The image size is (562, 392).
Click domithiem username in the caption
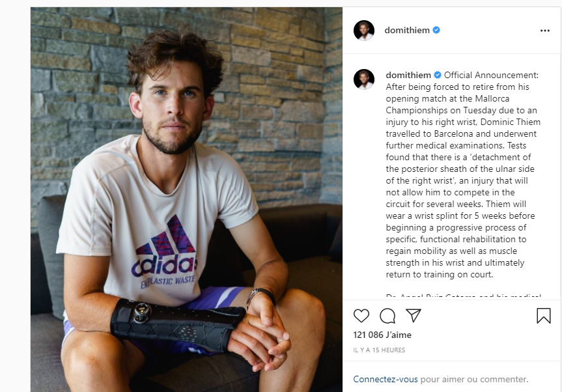point(408,76)
